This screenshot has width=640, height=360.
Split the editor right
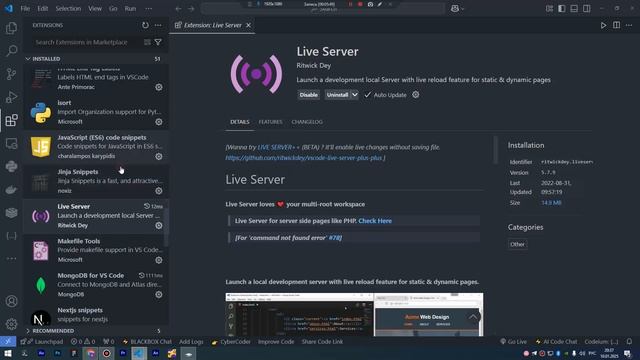point(616,25)
